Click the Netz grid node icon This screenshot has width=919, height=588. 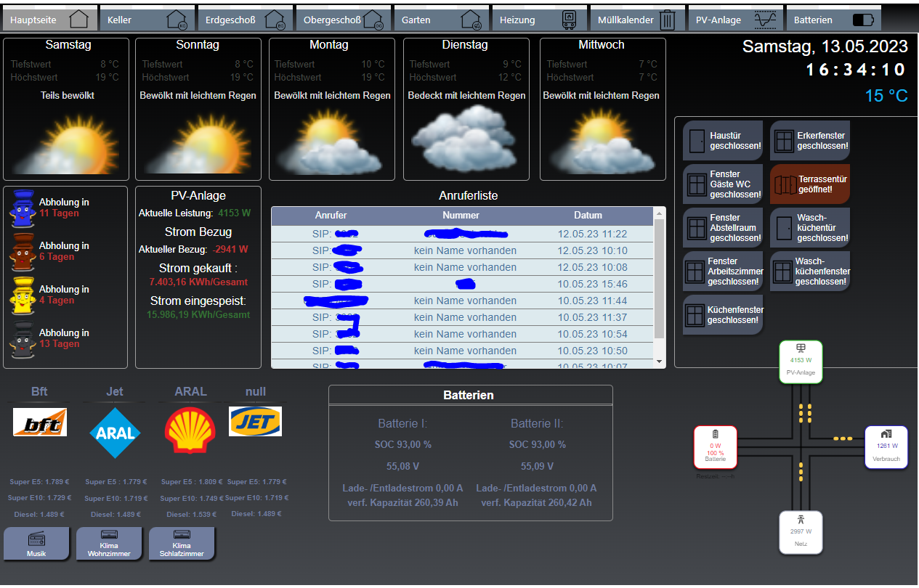pos(801,520)
